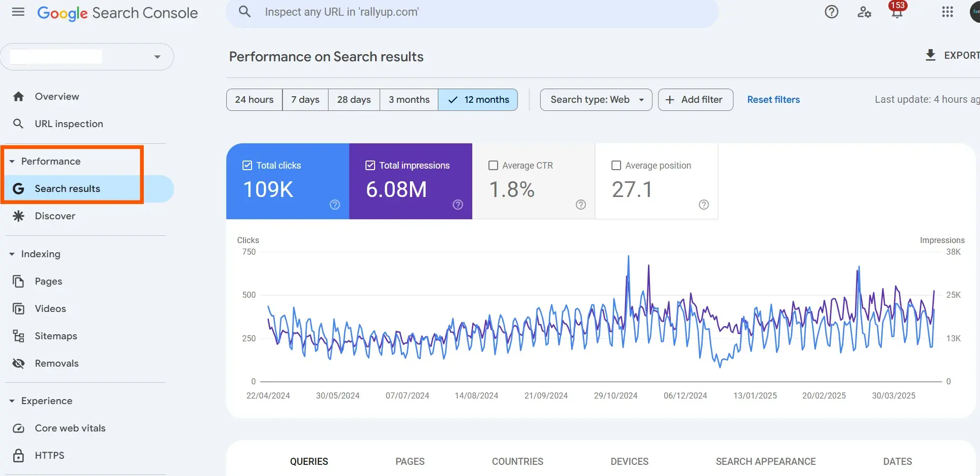Enable the Average CTR checkbox
Viewport: 980px width, 476px height.
tap(493, 165)
